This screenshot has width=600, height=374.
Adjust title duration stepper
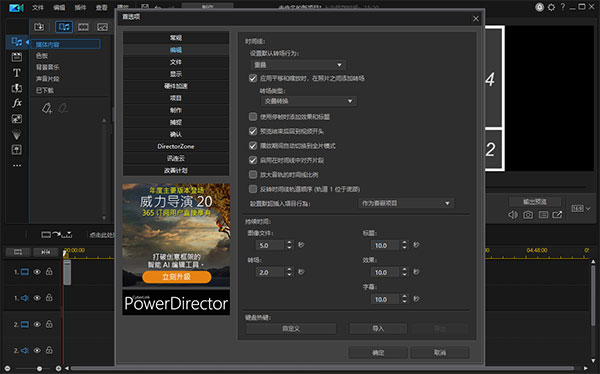click(x=405, y=245)
